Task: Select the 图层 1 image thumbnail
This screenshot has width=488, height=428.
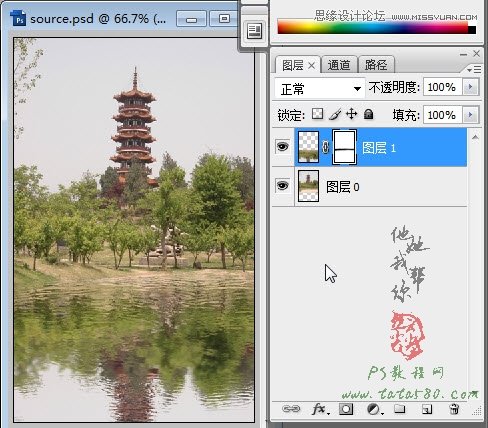Action: pyautogui.click(x=308, y=147)
